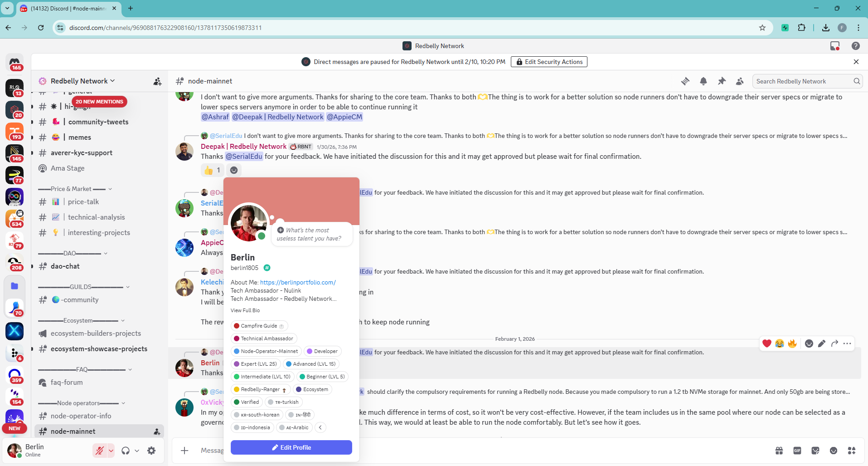The height and width of the screenshot is (466, 868).
Task: Select the faq-forum channel
Action: [67, 383]
